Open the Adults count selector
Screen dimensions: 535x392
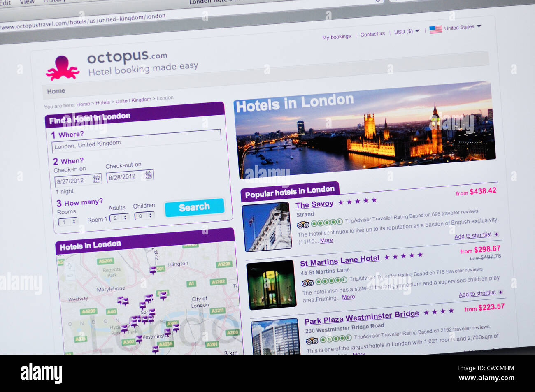[x=119, y=218]
